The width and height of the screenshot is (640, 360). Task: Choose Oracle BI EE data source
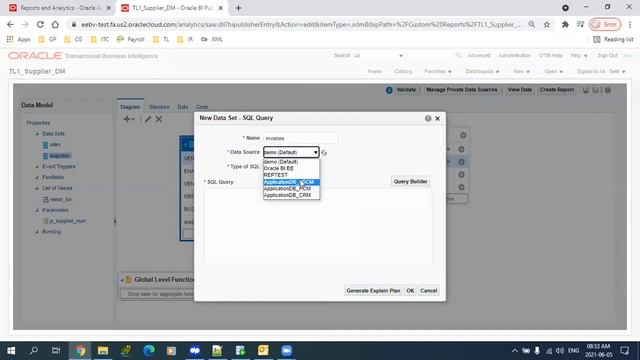point(279,168)
